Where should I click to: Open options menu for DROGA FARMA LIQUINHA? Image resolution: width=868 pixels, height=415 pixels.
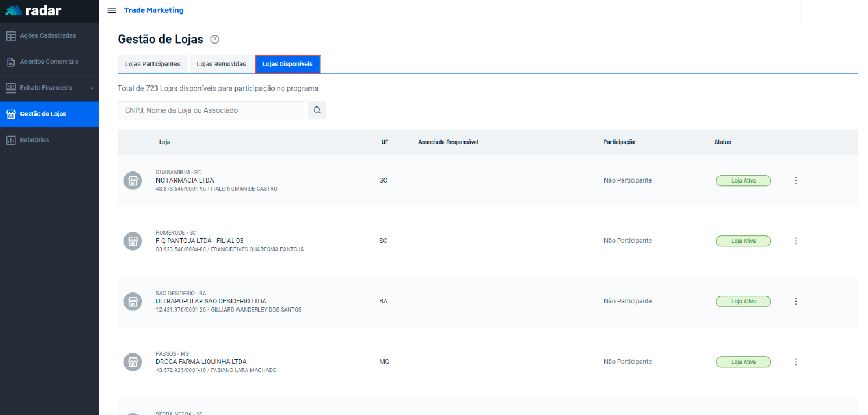(x=796, y=362)
